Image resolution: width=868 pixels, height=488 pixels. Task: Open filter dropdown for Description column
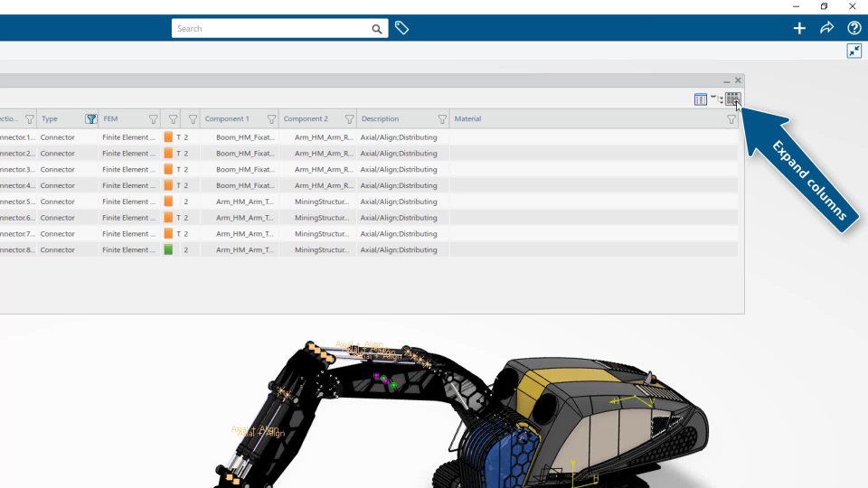(x=442, y=119)
